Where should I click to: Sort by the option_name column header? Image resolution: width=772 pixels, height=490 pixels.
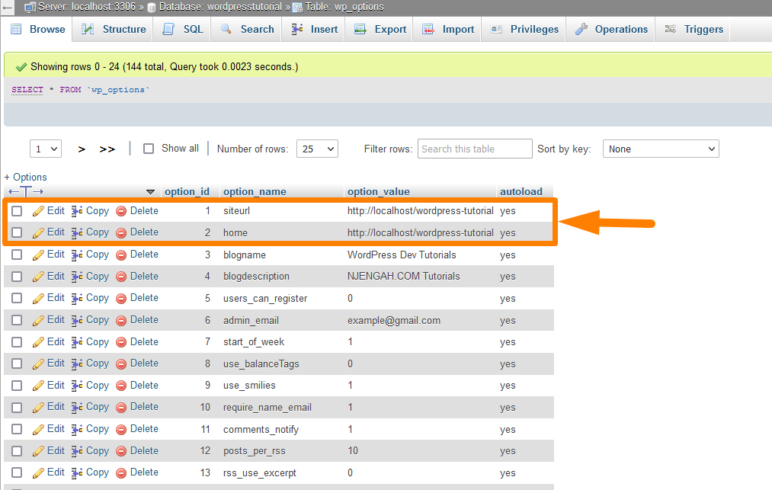coord(254,191)
